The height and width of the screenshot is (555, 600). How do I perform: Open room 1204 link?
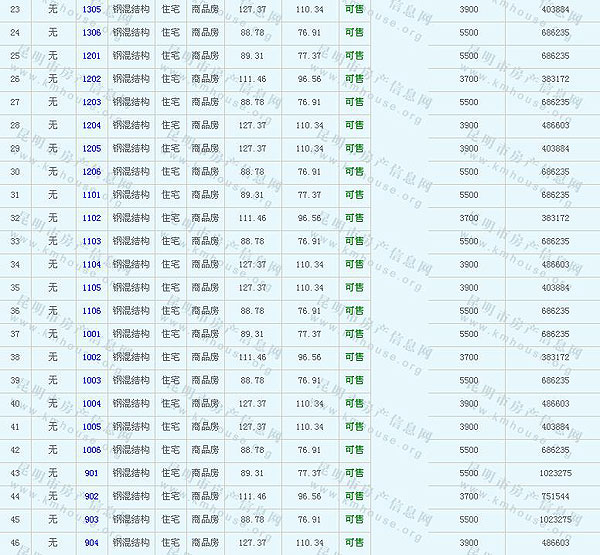point(91,125)
